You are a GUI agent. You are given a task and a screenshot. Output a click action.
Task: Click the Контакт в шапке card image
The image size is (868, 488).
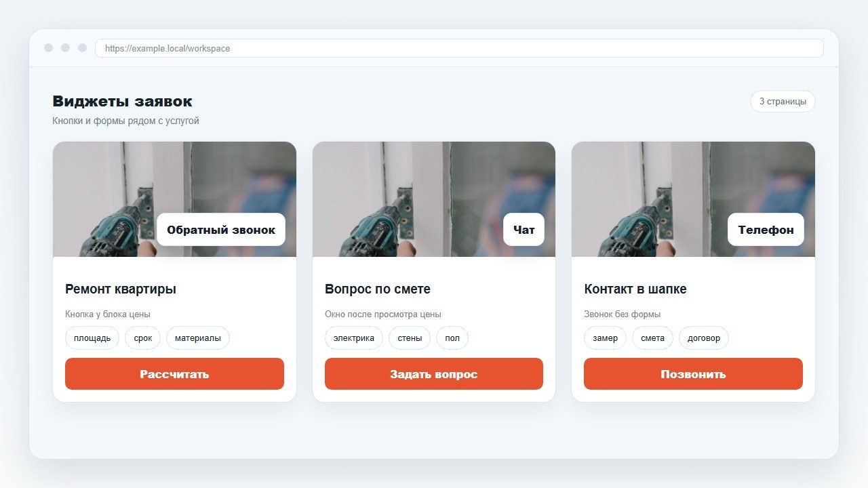pyautogui.click(x=693, y=199)
